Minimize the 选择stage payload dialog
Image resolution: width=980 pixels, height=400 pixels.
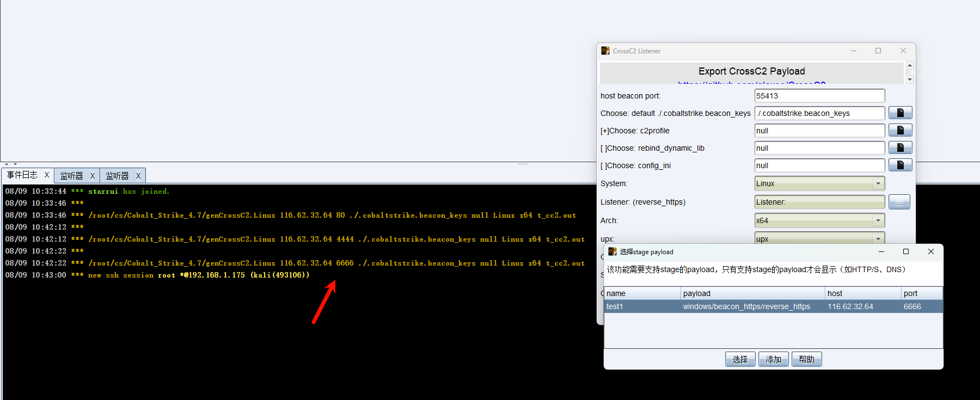[881, 251]
